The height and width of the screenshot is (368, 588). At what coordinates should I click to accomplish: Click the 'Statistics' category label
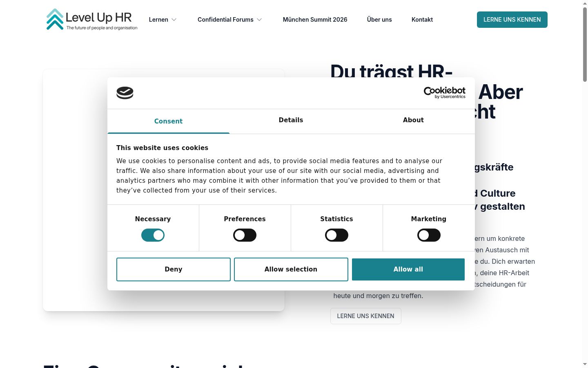[336, 219]
